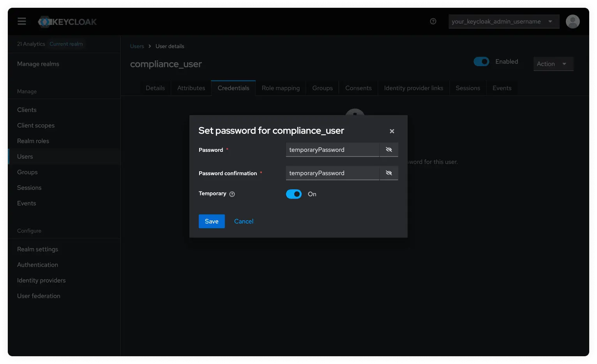Close the Set password dialog
Screen dimensions: 597x364
point(392,131)
